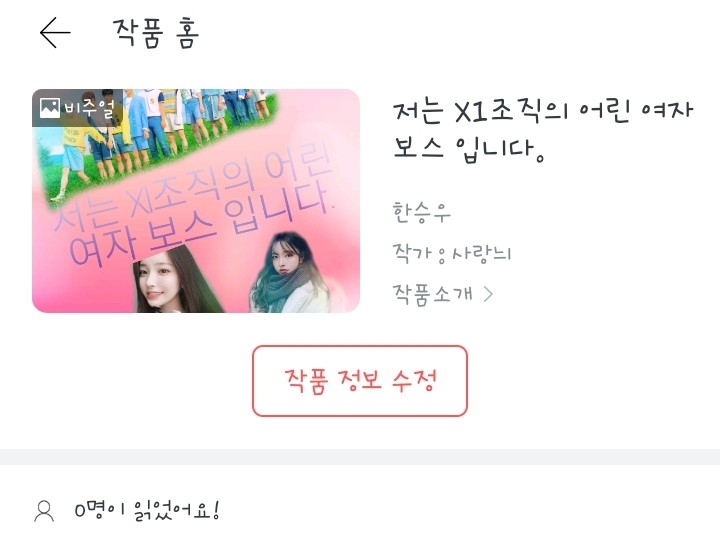
Task: Click the title 저는 X1조직의 어린 여자 보스 입니다
Action: click(x=543, y=130)
